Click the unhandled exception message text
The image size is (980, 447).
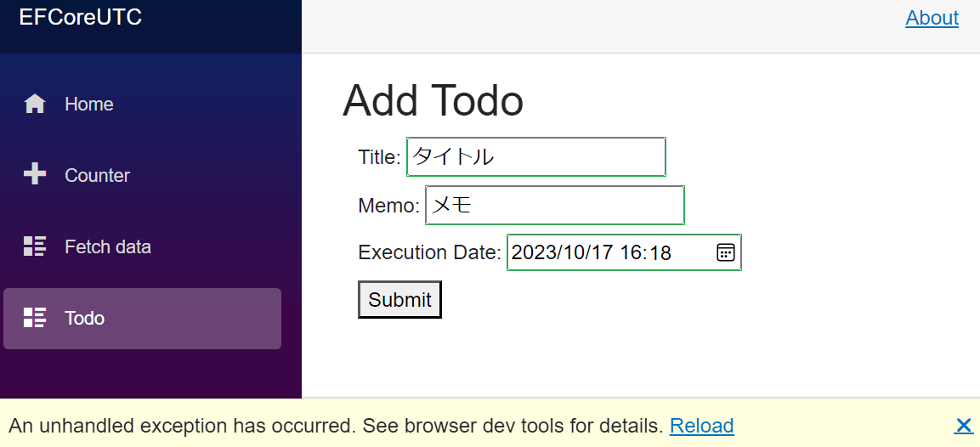click(x=336, y=426)
